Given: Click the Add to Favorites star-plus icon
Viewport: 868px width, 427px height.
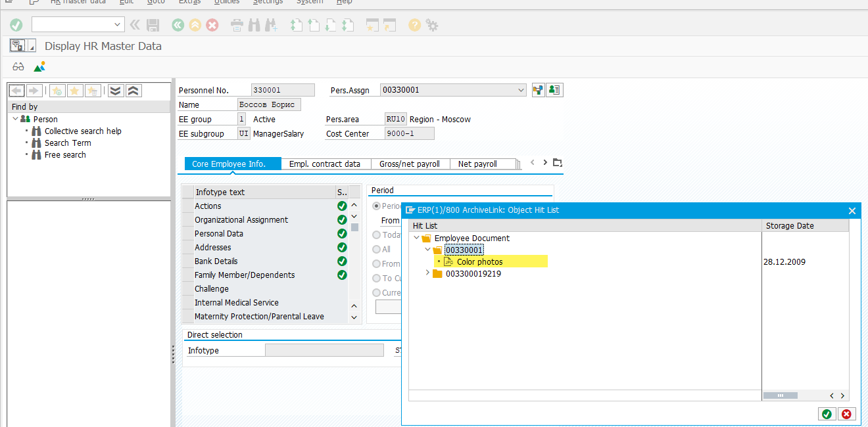Looking at the screenshot, I should [x=57, y=91].
